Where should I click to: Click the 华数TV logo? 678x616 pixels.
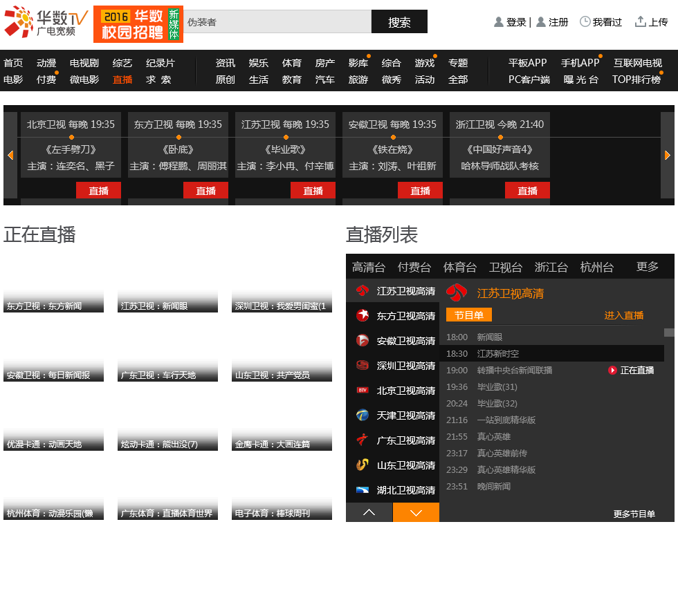click(x=46, y=21)
